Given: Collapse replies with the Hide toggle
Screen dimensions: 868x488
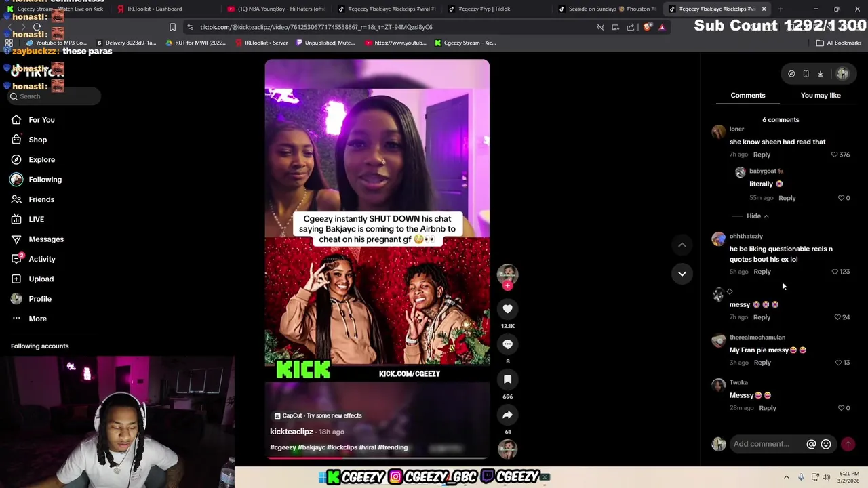Looking at the screenshot, I should coord(757,216).
